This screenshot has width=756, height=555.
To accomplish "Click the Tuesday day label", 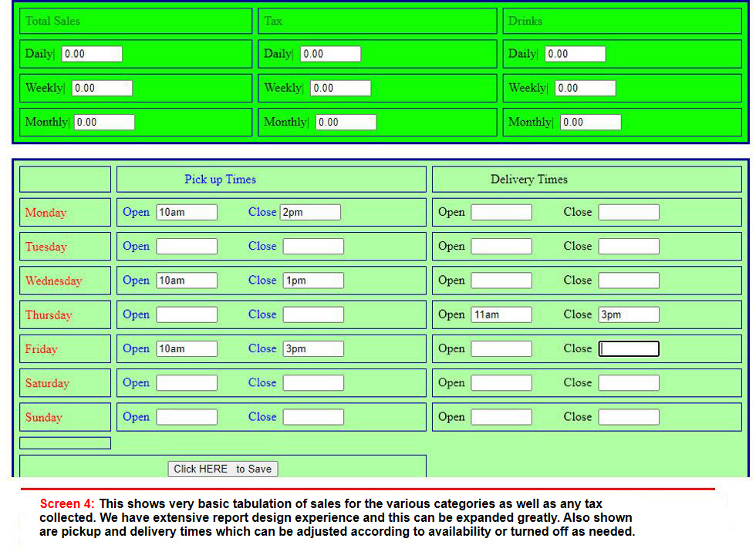I will (x=46, y=247).
